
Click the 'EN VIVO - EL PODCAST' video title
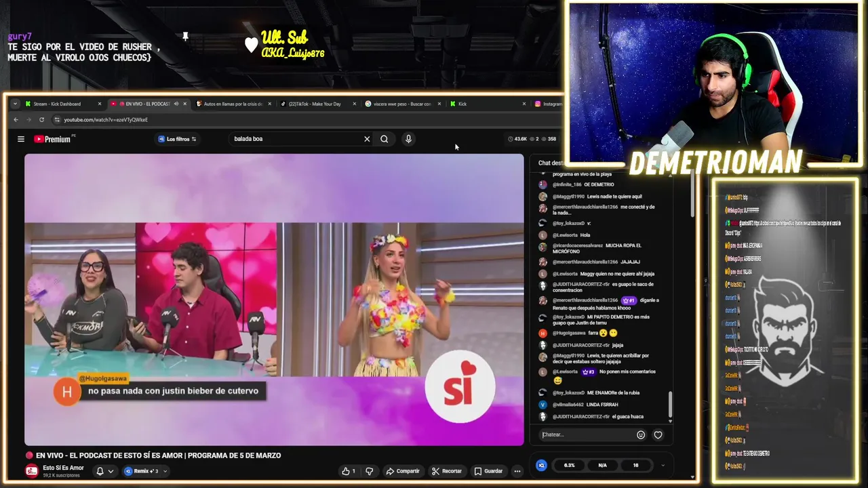[158, 455]
